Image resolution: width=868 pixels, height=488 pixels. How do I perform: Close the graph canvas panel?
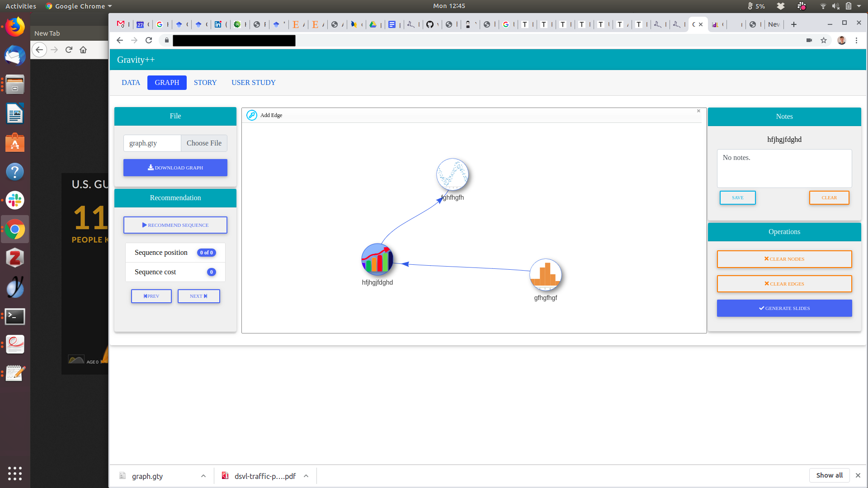pyautogui.click(x=698, y=111)
